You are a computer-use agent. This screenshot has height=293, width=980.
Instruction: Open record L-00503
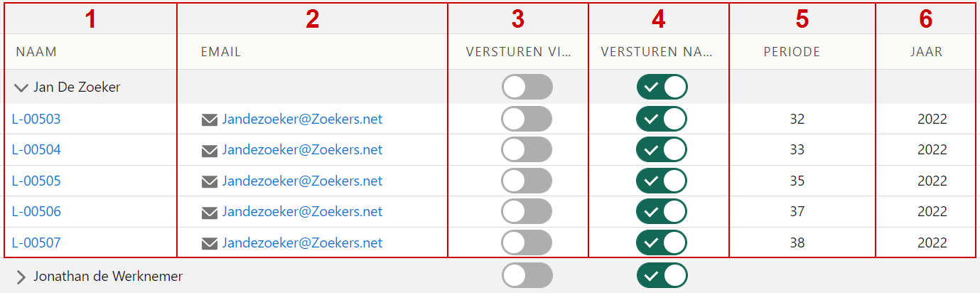(x=36, y=119)
